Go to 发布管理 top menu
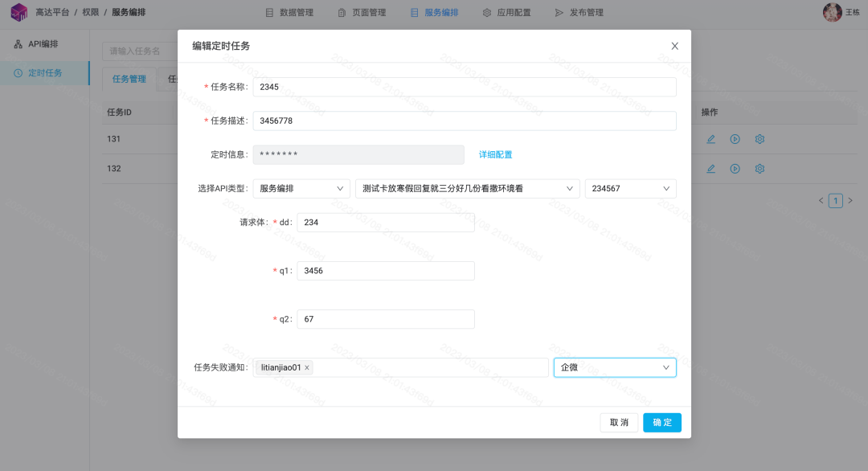This screenshot has height=471, width=868. point(579,12)
